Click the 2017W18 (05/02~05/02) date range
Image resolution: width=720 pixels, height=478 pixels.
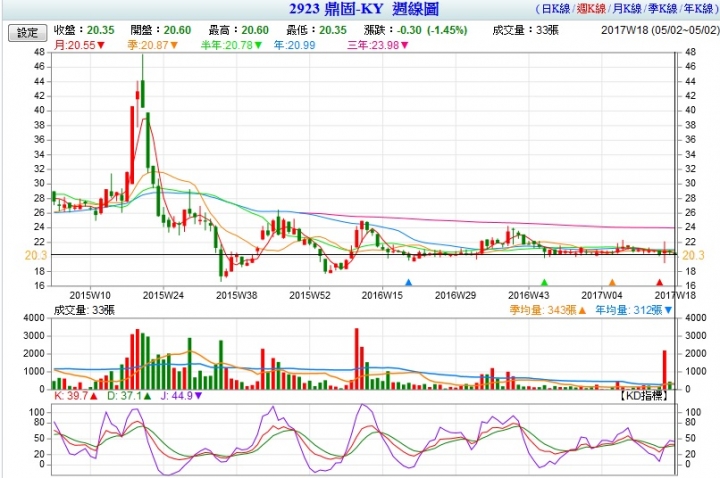pyautogui.click(x=660, y=30)
